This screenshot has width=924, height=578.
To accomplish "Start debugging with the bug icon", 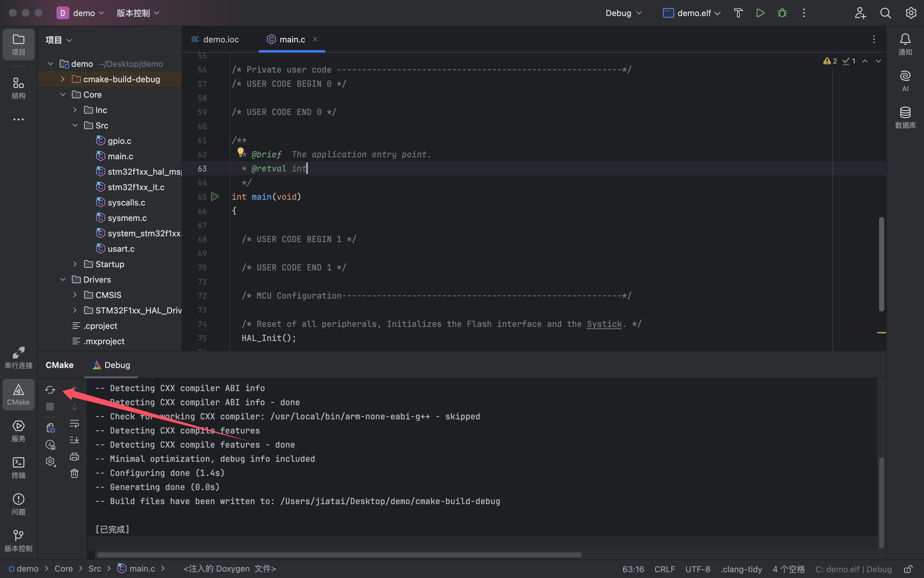I will click(782, 13).
